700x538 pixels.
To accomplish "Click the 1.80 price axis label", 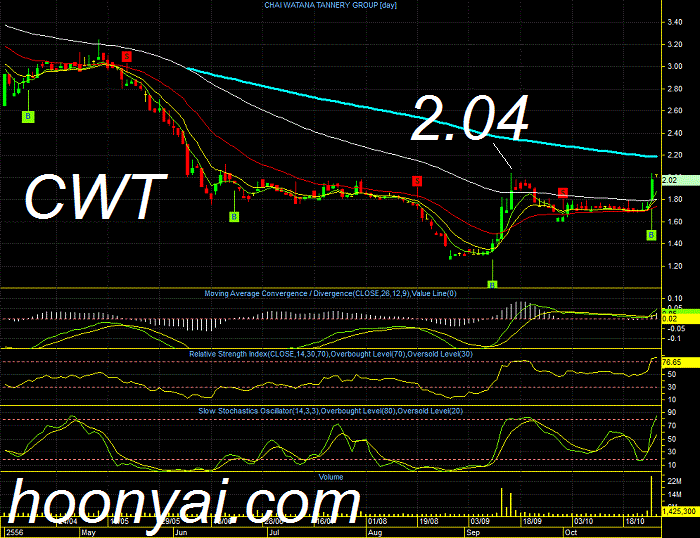I will click(675, 200).
